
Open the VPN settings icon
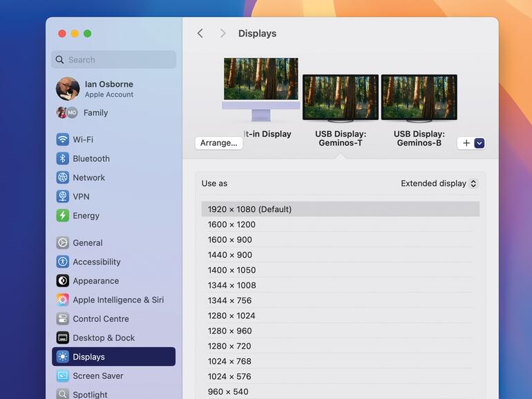pos(63,197)
